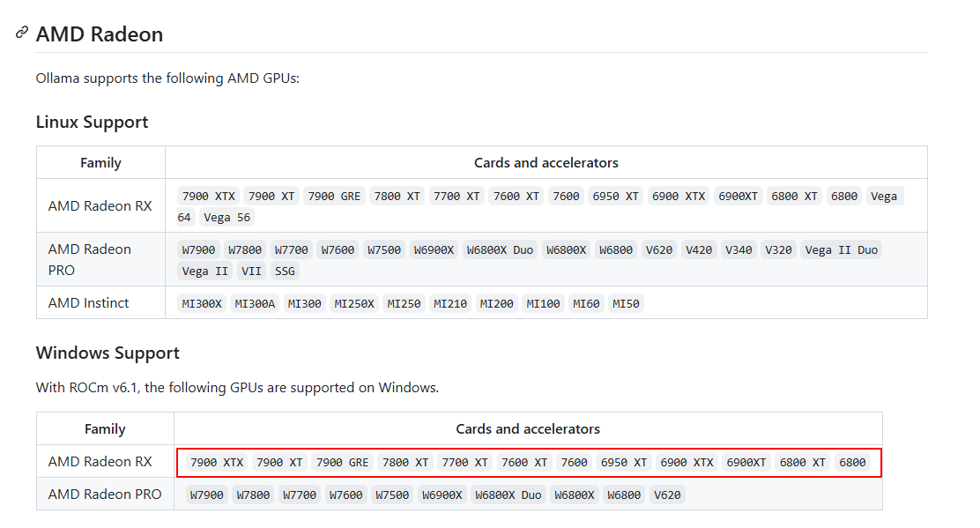Viewport: 980px width, 528px height.
Task: Click the MI250X tag
Action: (354, 304)
